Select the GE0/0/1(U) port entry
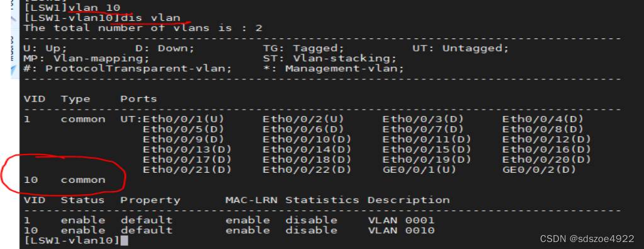 [419, 170]
